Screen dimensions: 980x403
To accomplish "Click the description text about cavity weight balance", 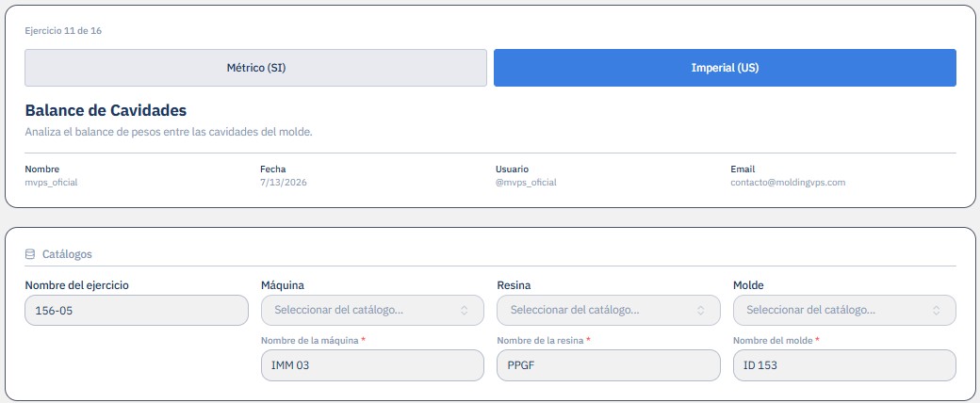I will (168, 133).
